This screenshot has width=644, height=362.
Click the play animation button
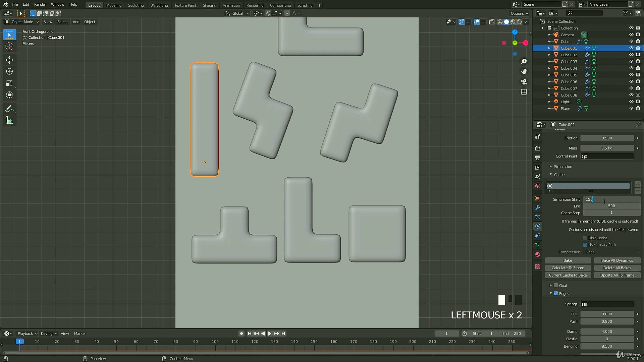coord(269,334)
